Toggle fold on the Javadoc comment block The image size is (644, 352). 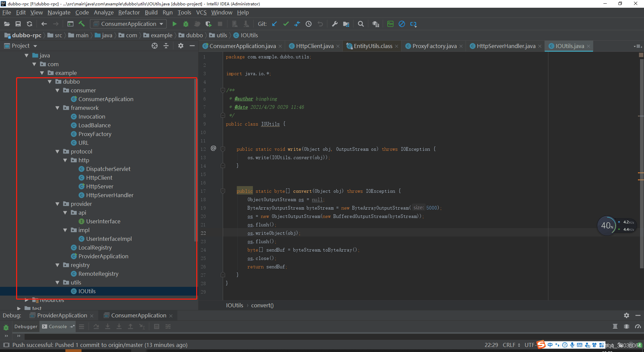pyautogui.click(x=223, y=90)
